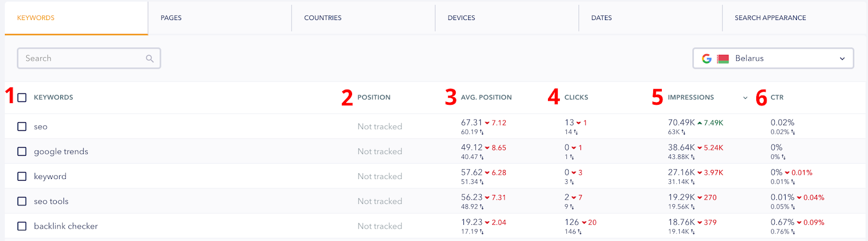Switch to the Pages tab
This screenshot has width=868, height=241.
(171, 18)
